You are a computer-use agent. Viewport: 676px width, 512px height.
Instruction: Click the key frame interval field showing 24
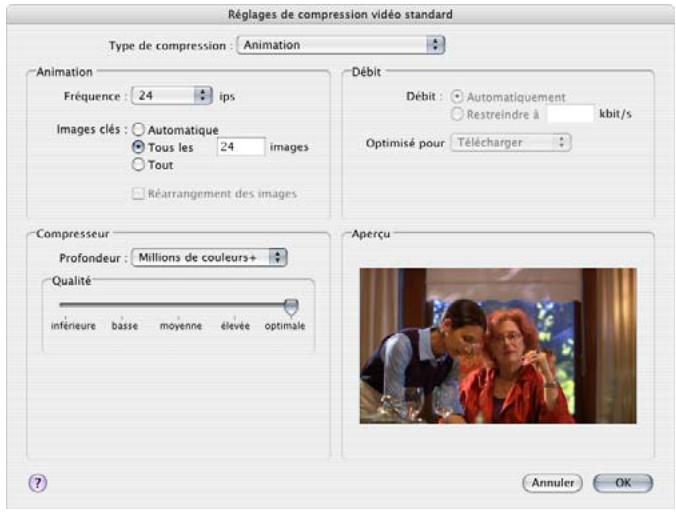241,147
